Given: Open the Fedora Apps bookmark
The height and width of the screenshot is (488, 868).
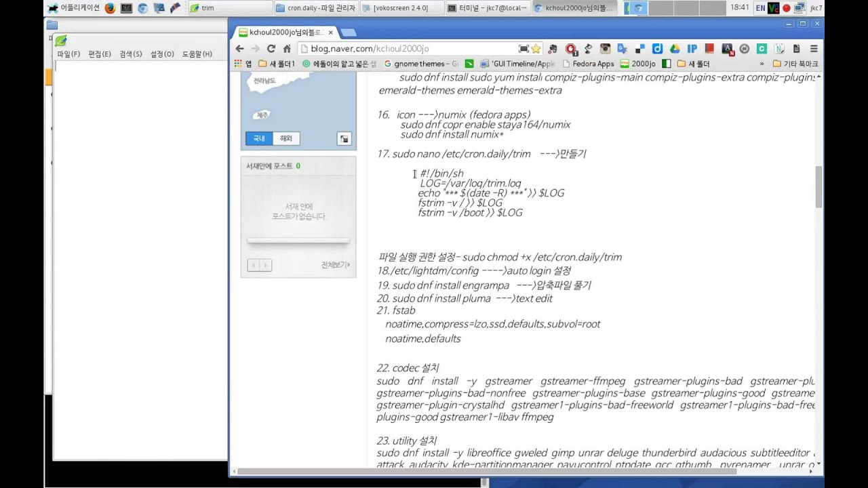Looking at the screenshot, I should (587, 64).
